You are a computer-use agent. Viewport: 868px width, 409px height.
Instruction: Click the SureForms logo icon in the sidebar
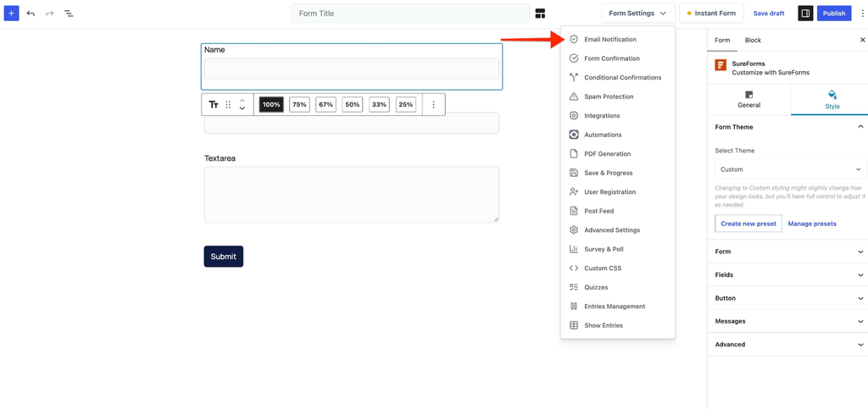click(721, 64)
